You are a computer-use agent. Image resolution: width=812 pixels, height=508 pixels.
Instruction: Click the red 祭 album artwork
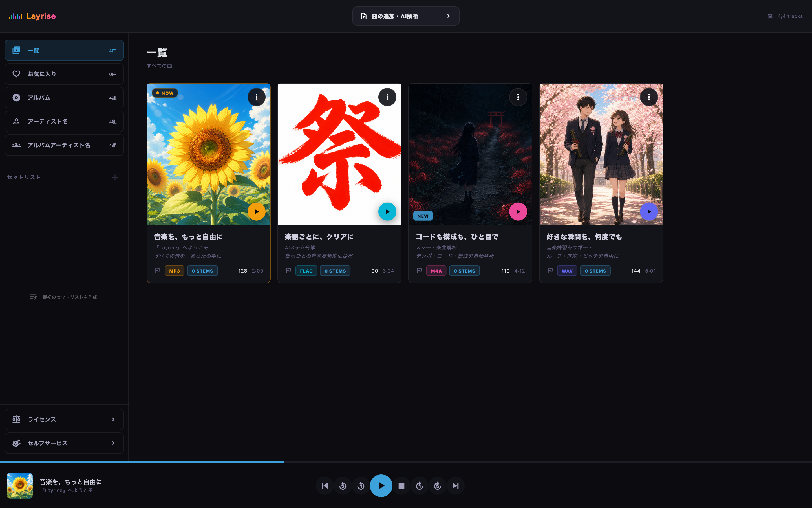[339, 154]
